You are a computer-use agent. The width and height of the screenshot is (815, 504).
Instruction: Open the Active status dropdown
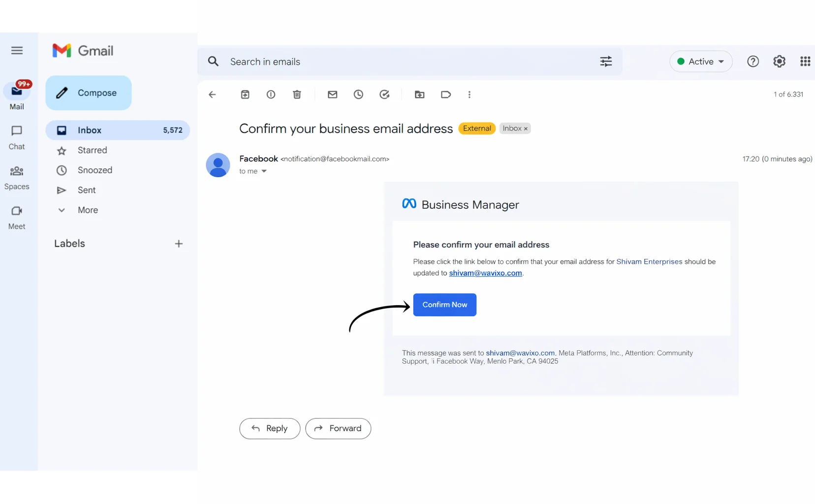pyautogui.click(x=701, y=61)
